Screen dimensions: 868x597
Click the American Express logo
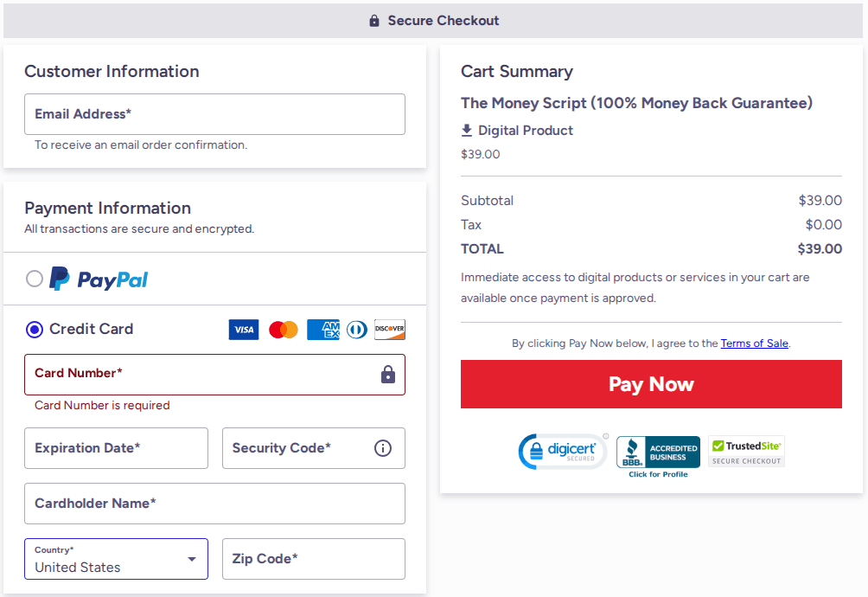point(322,330)
